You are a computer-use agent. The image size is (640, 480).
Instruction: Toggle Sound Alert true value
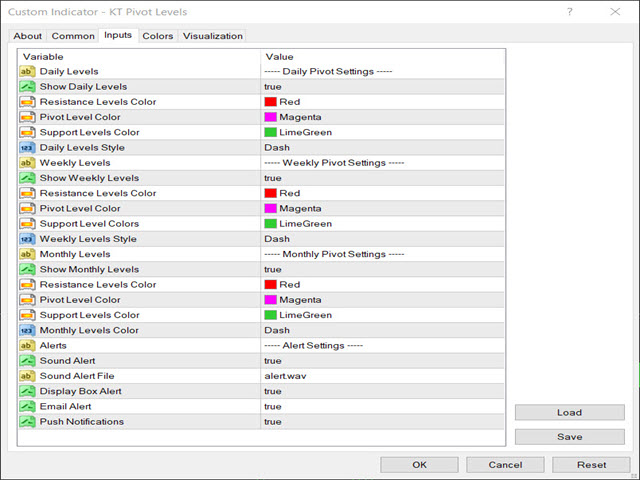click(x=382, y=361)
